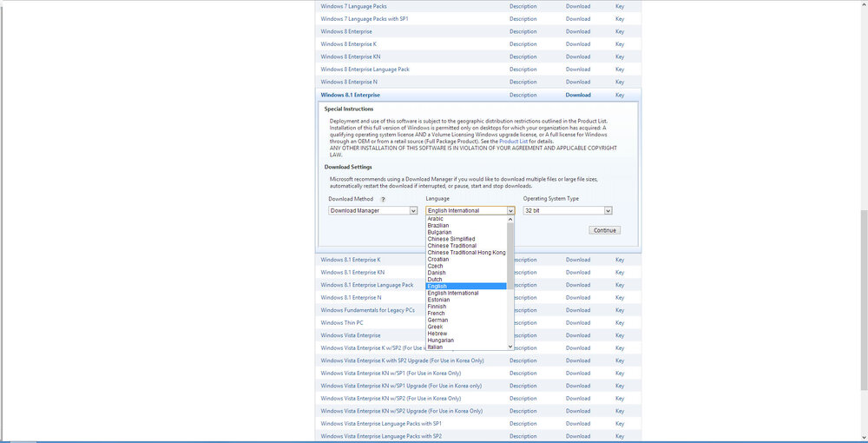Open Key for Windows 8 Enterprise KN

pos(620,56)
